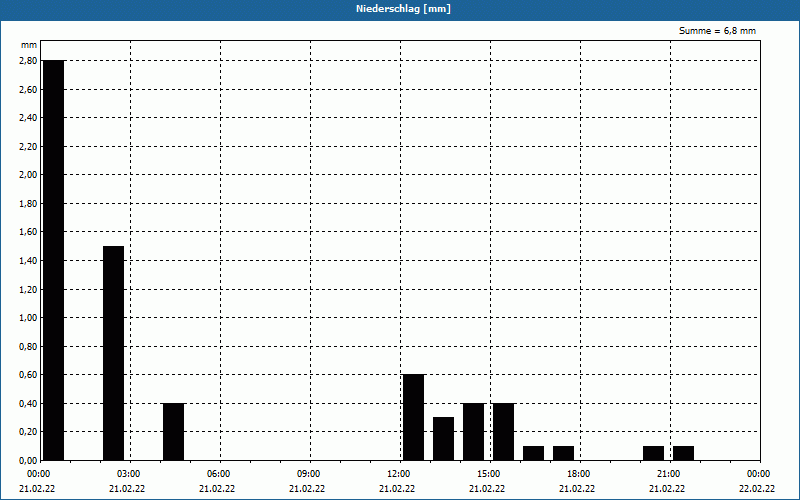Select the "0,20" y-axis value

coord(29,432)
